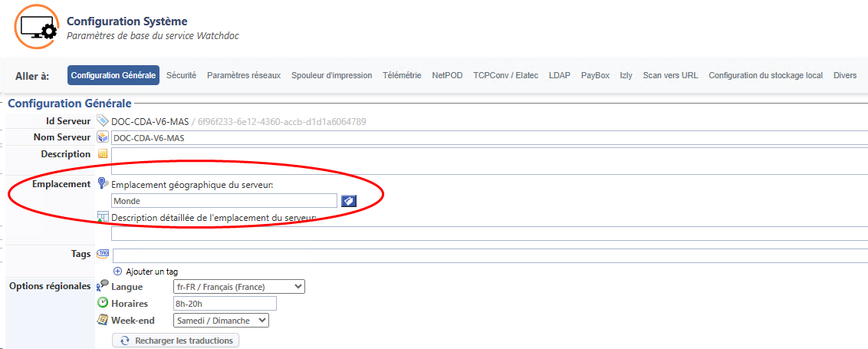Select the LDAP tab
This screenshot has height=349, width=868.
pyautogui.click(x=560, y=75)
